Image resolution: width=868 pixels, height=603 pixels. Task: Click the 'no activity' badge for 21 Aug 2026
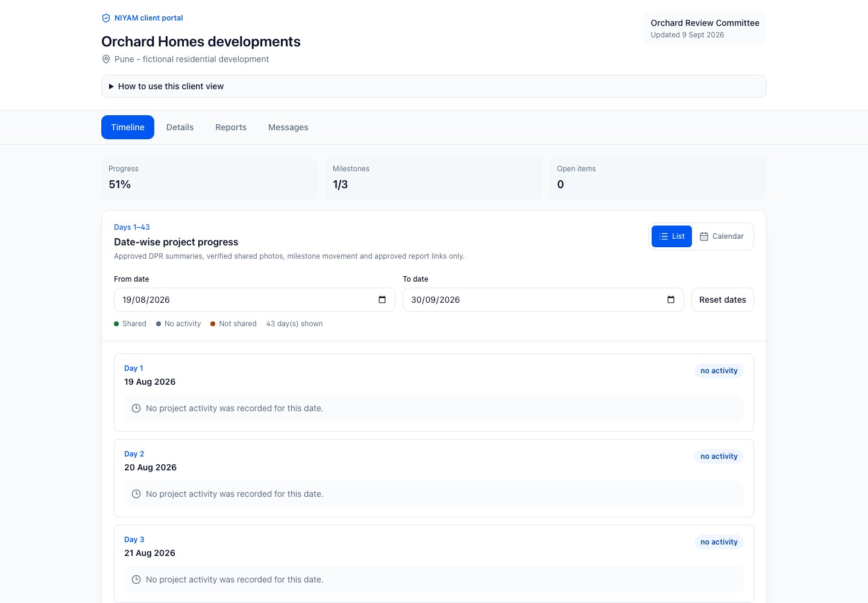point(719,542)
